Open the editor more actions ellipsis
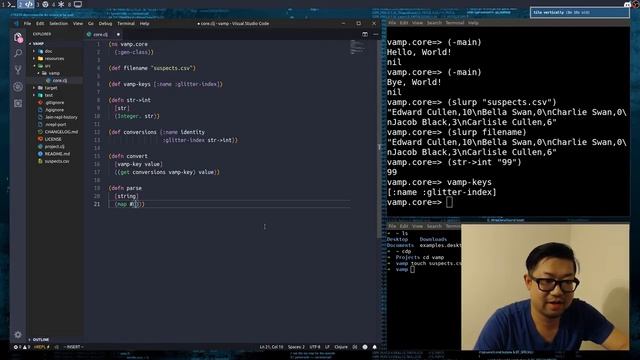 click(376, 34)
